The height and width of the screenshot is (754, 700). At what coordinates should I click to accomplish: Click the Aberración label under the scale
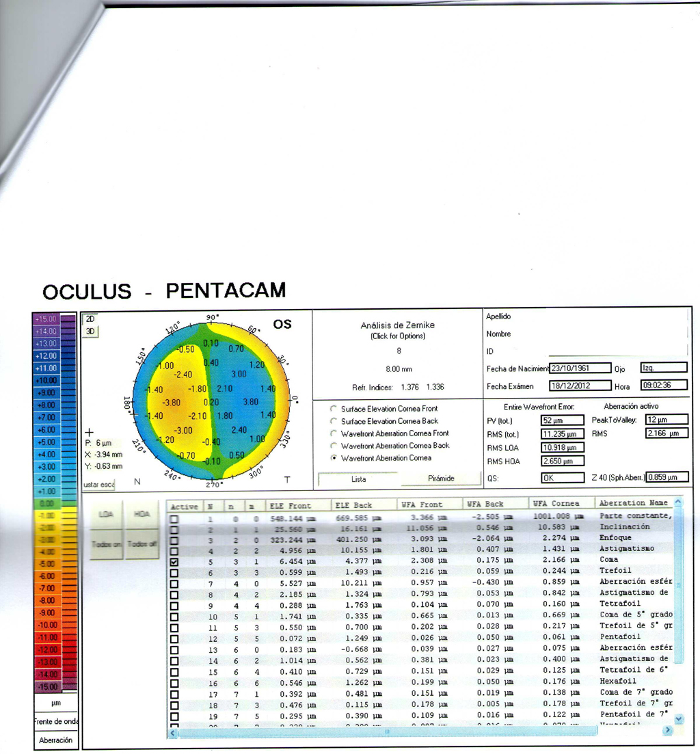[x=56, y=740]
